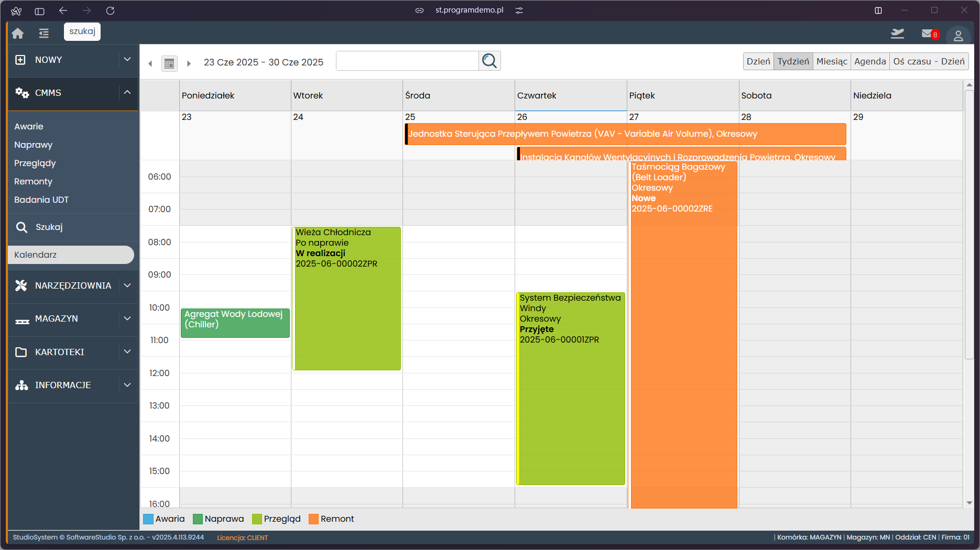
Task: Go to next week arrow
Action: point(189,63)
